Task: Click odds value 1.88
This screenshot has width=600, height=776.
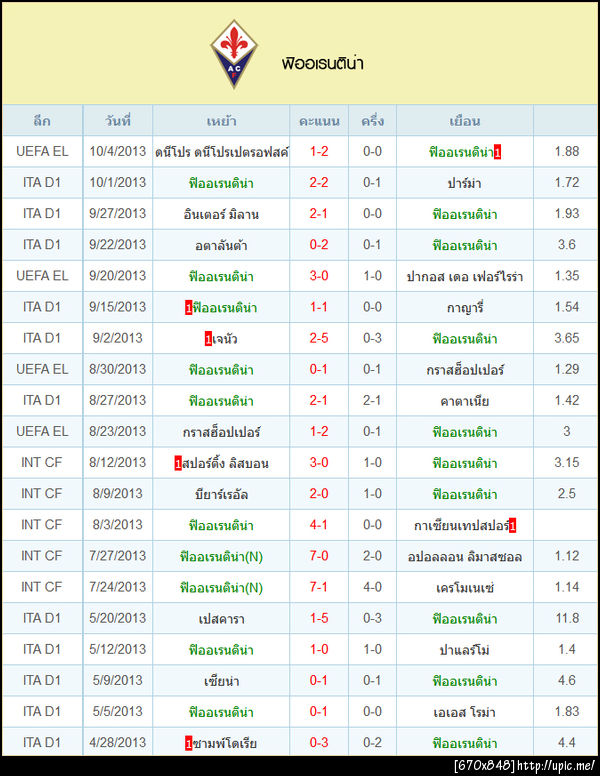Action: pyautogui.click(x=567, y=151)
